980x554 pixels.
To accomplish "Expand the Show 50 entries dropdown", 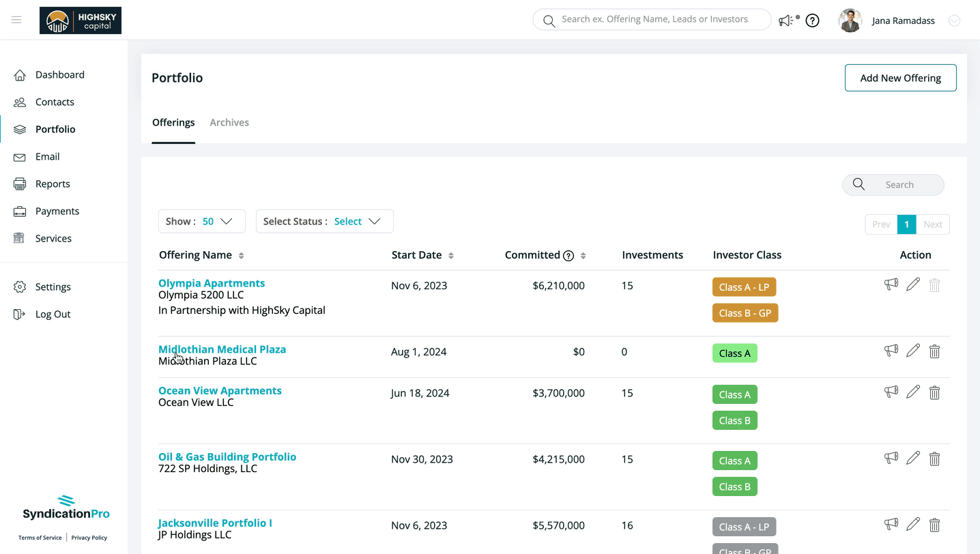I will point(202,221).
